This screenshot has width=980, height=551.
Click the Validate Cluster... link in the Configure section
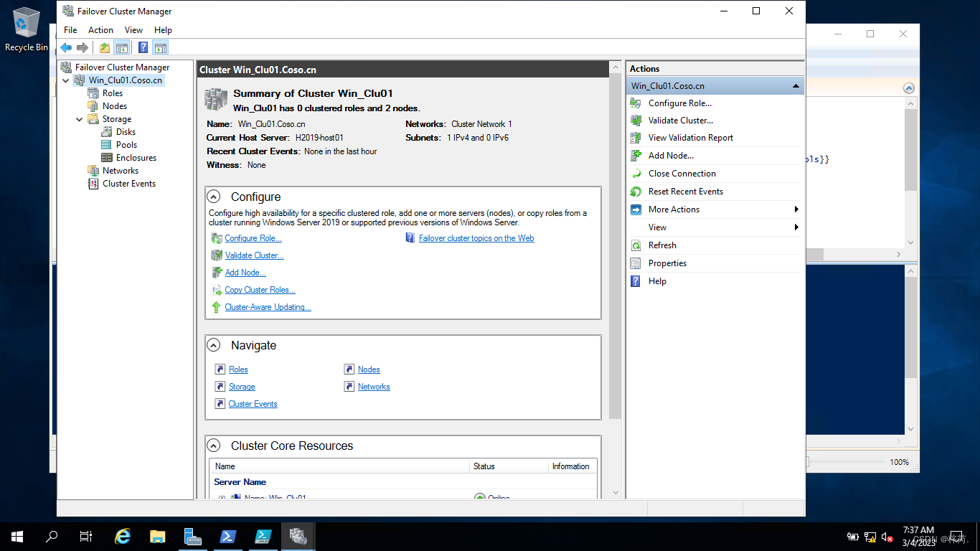point(254,255)
